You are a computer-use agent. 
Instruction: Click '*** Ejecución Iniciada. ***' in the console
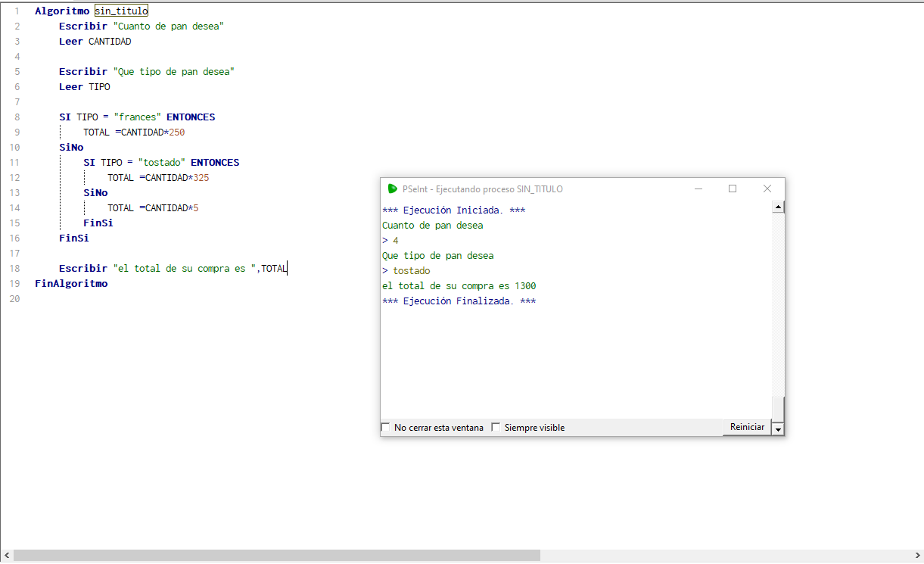click(454, 210)
